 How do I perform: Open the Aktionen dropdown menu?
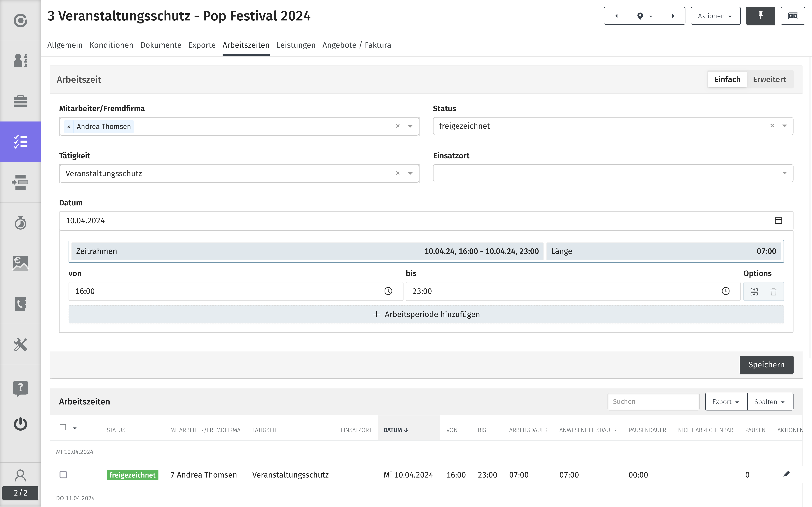(x=715, y=16)
